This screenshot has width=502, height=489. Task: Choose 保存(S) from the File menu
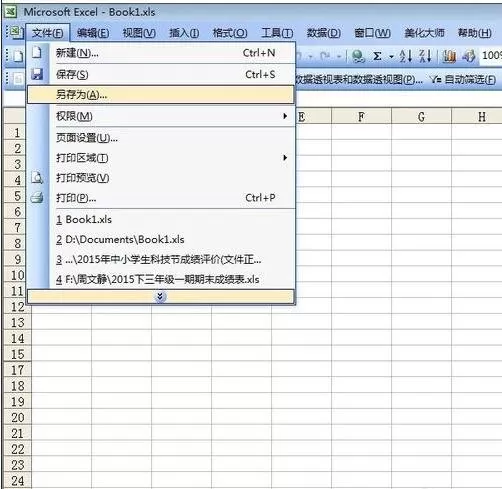161,74
